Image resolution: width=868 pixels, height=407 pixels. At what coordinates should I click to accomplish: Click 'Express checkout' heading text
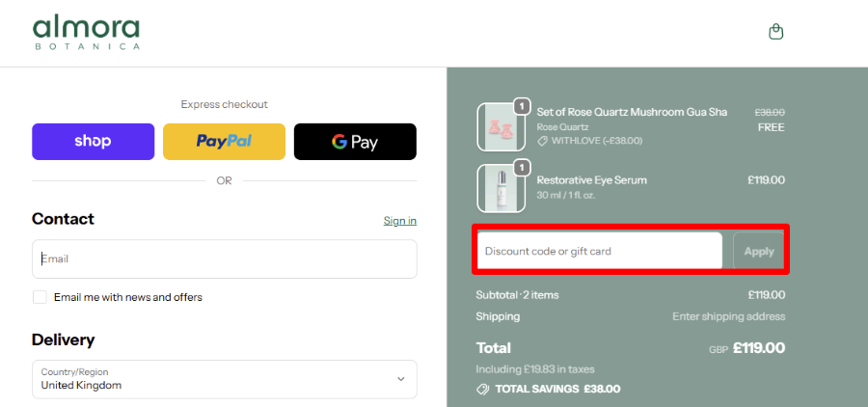coord(224,104)
